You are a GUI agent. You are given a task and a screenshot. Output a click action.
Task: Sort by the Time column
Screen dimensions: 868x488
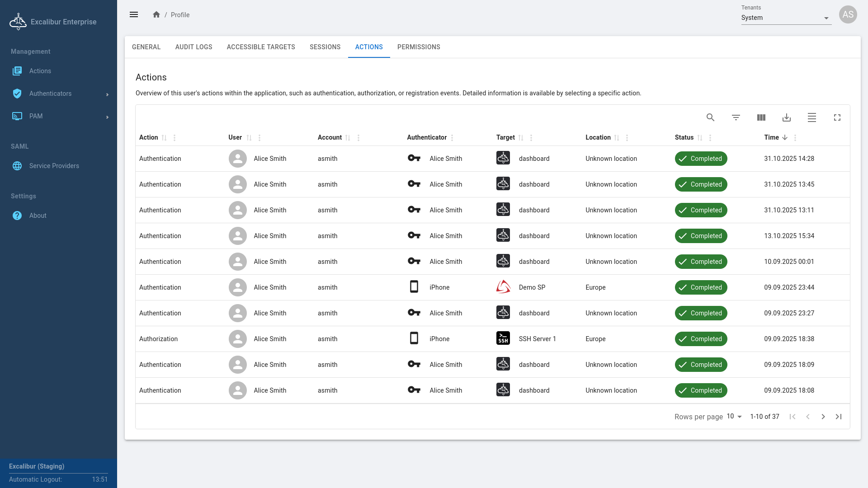click(784, 137)
